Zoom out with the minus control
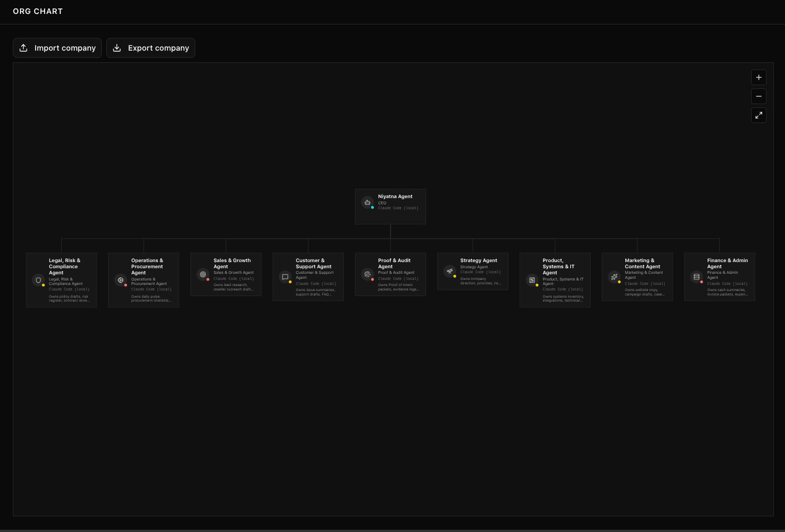This screenshot has height=532, width=785. tap(759, 96)
